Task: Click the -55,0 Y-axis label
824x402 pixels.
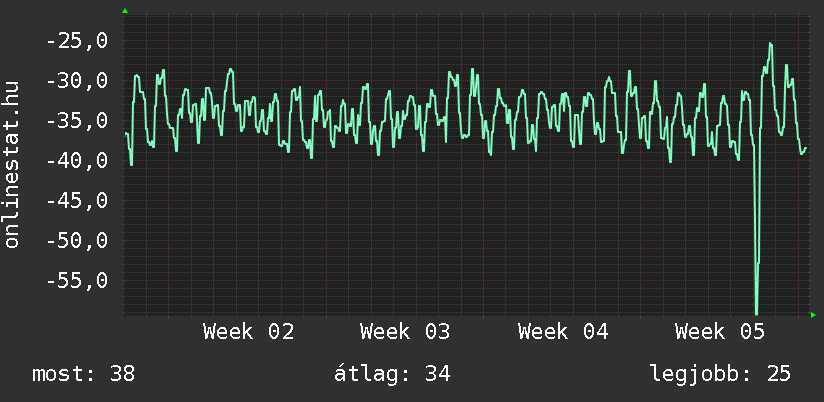Action: click(77, 281)
